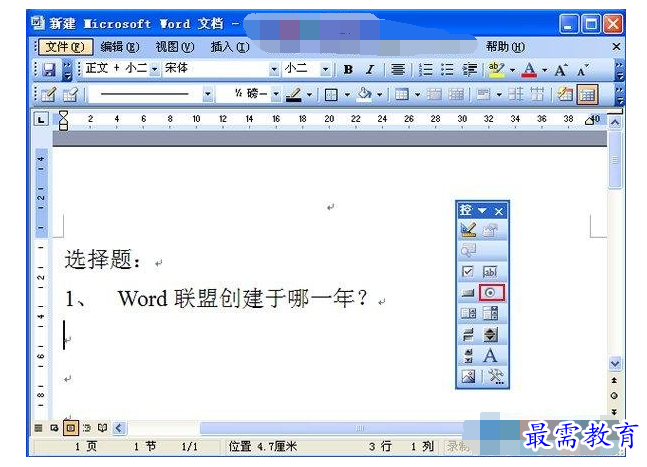The image size is (647, 467).
Task: Select the Draw Table pencil tool
Action: 49,95
